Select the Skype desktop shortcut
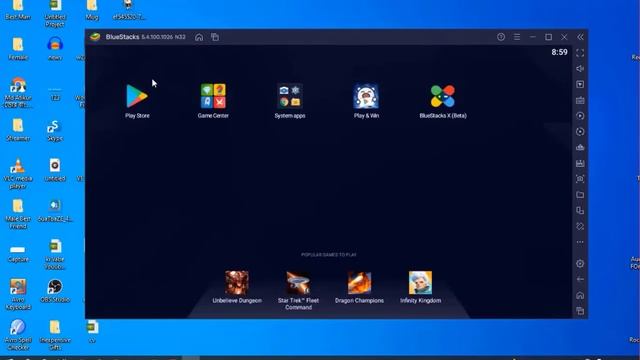 tap(55, 131)
